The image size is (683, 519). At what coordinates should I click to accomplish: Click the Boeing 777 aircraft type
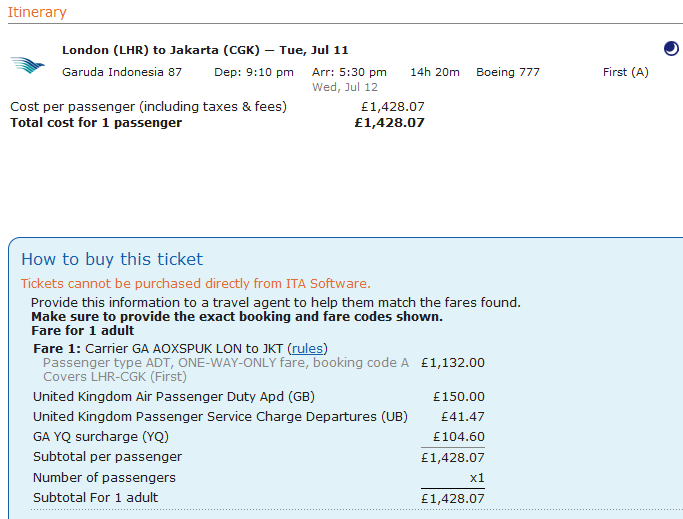click(508, 72)
